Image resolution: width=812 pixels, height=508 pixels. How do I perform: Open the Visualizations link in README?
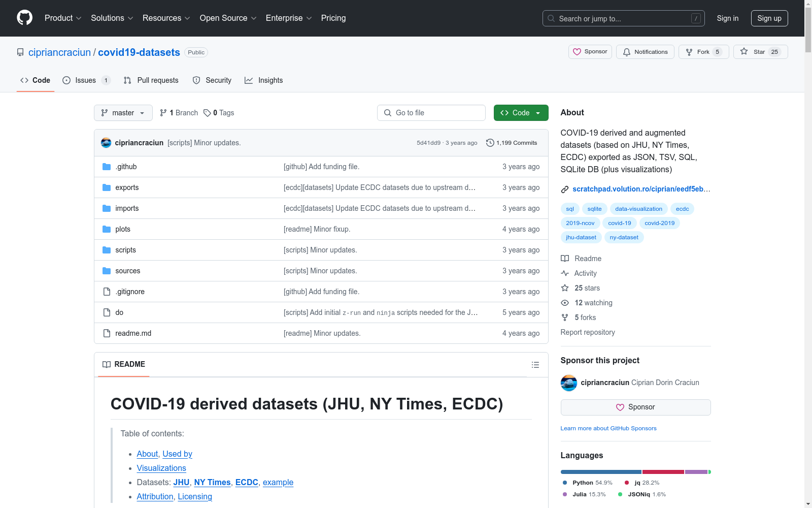click(x=161, y=468)
